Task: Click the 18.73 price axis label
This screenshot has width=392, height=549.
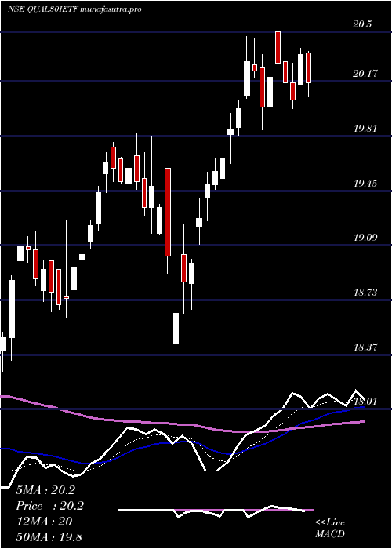Action: pos(365,293)
